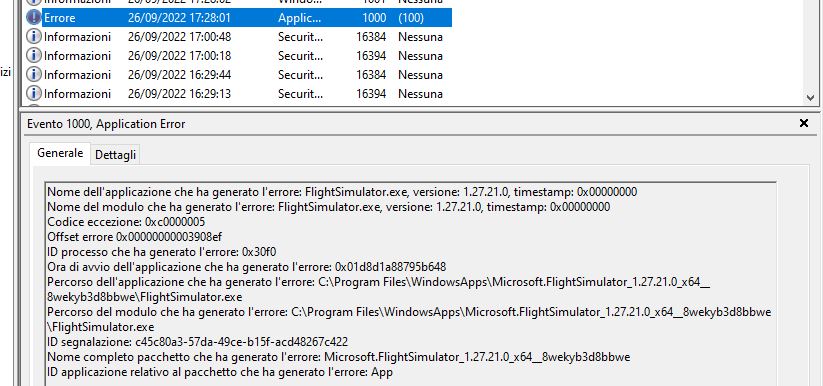Click event list scrollbar down arrow
Screen dimensions: 823x386
tap(810, 98)
